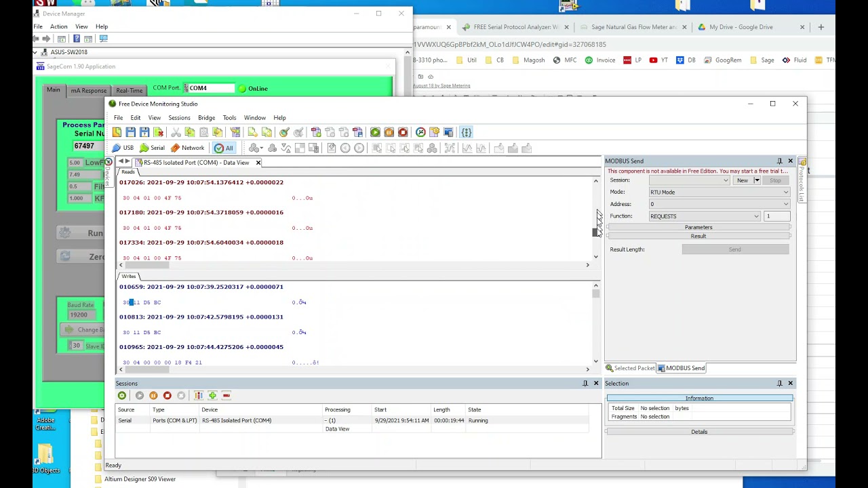Open the RTU Mode dropdown
868x488 pixels.
[719, 192]
